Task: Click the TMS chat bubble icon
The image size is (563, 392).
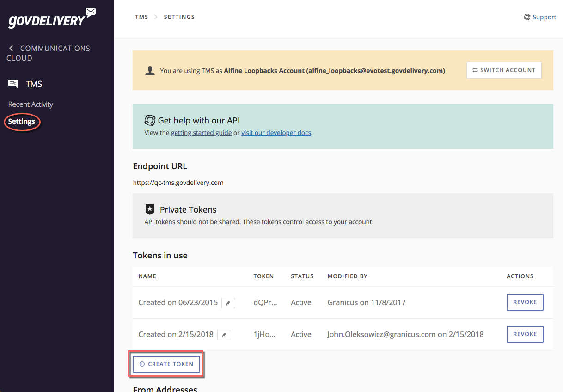Action: coord(13,84)
